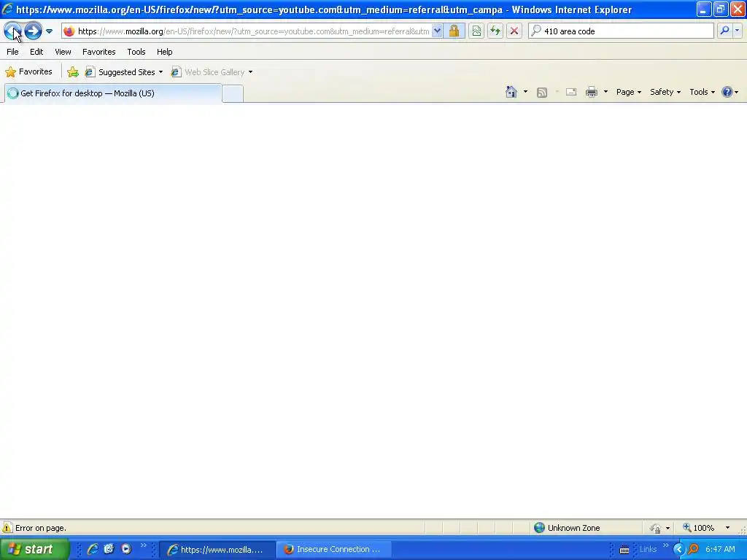Open the Page command bar menu

pyautogui.click(x=629, y=92)
